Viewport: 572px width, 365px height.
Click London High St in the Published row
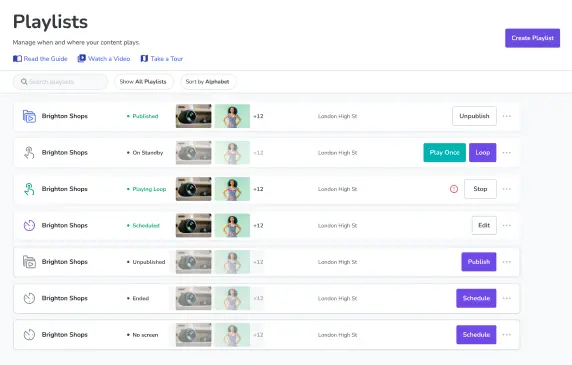tap(337, 116)
